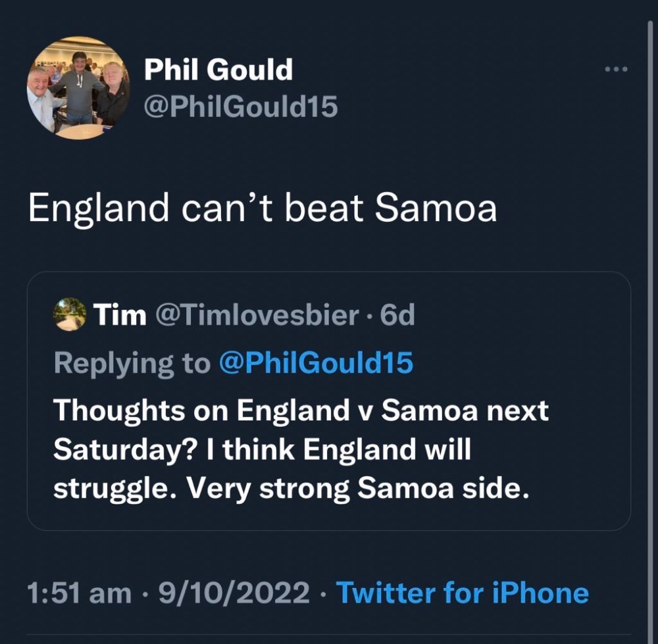Open the @Timlovesbier handle
658x644 pixels.
click(x=257, y=315)
